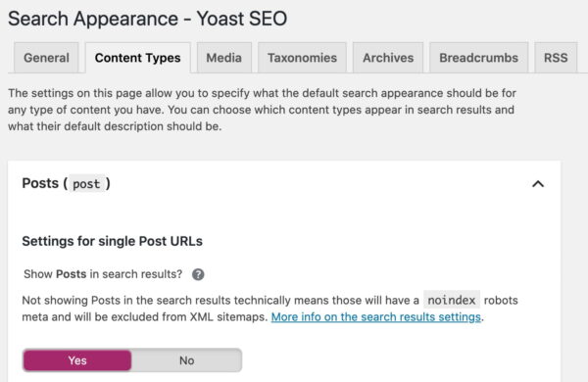
Task: Click Settings for single Post URLs heading
Action: click(112, 241)
